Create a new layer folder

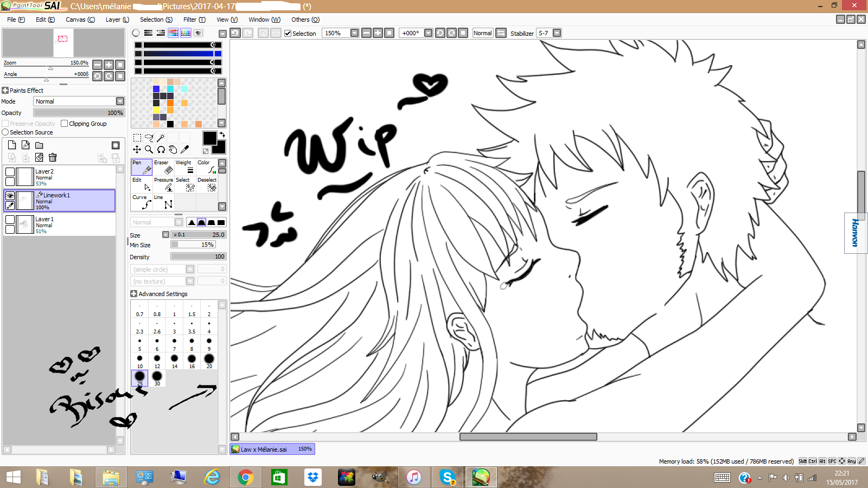(39, 145)
